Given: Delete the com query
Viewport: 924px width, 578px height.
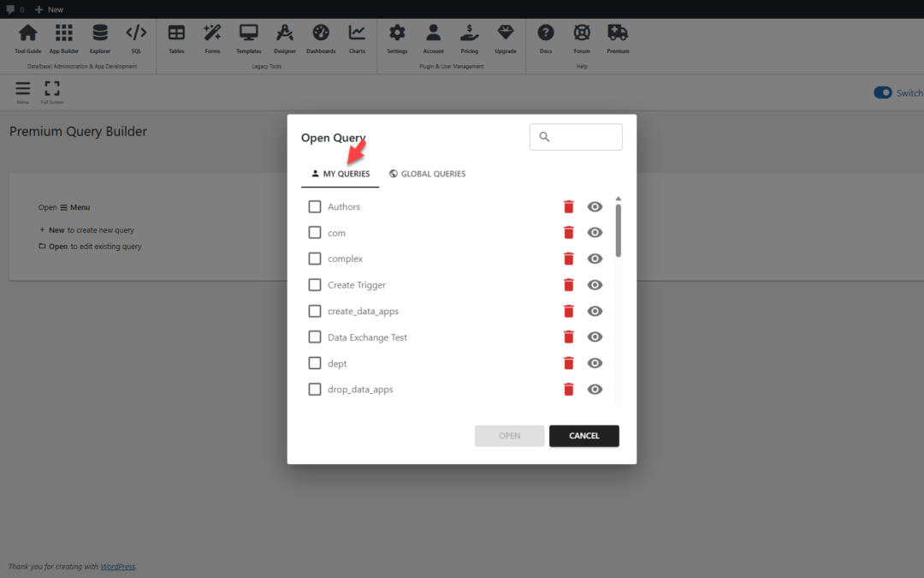Looking at the screenshot, I should tap(569, 232).
